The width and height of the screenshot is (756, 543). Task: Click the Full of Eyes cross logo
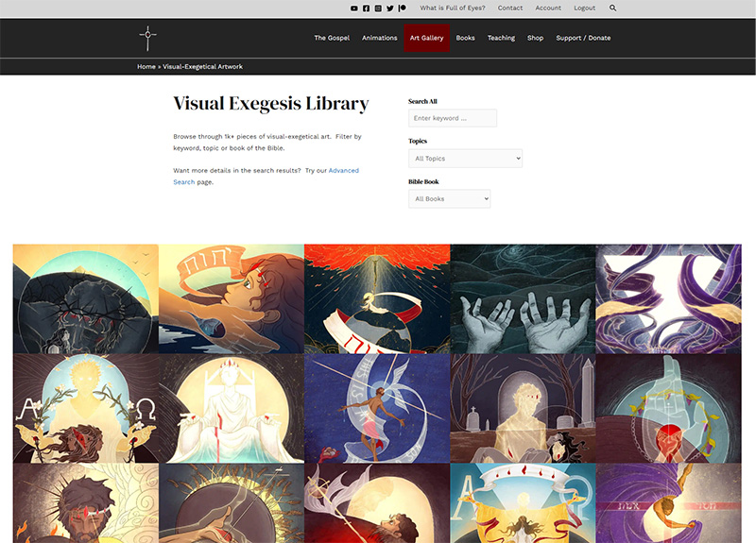click(x=148, y=38)
